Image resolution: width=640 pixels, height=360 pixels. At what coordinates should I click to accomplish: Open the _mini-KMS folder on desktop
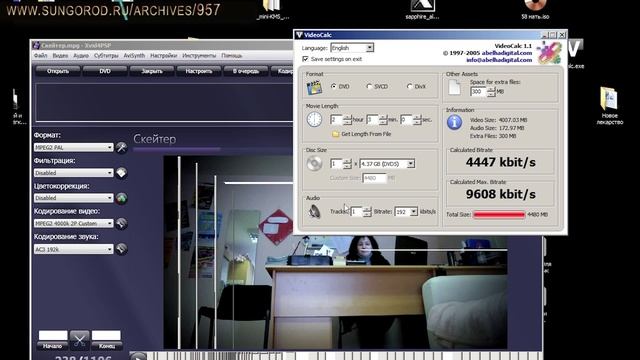tap(273, 10)
